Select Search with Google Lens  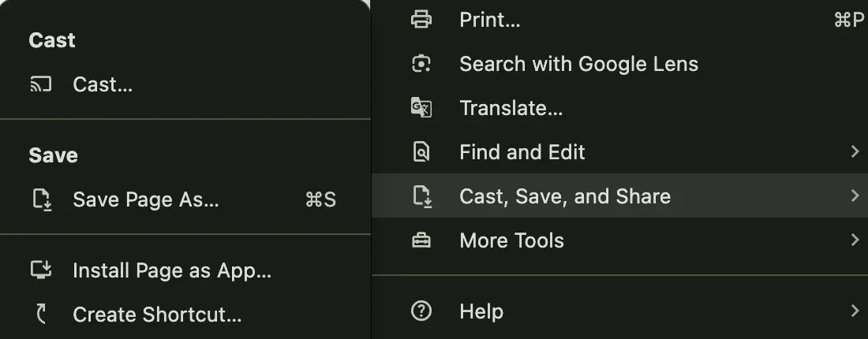pyautogui.click(x=619, y=64)
